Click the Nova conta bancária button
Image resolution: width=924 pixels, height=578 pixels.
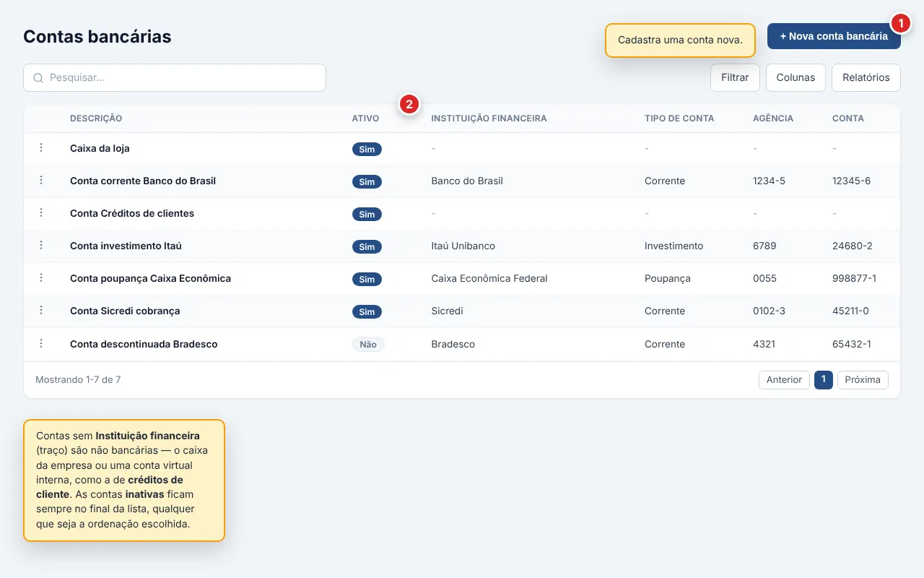[x=834, y=36]
